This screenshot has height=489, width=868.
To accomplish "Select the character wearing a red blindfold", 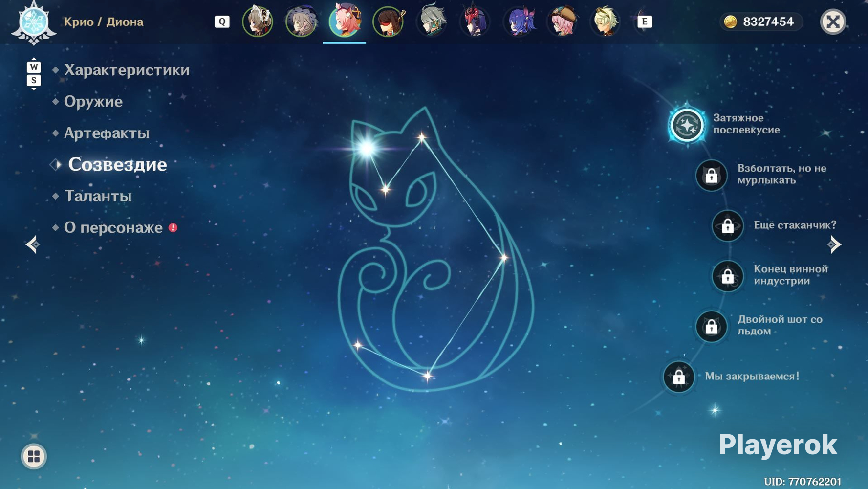I will click(388, 21).
